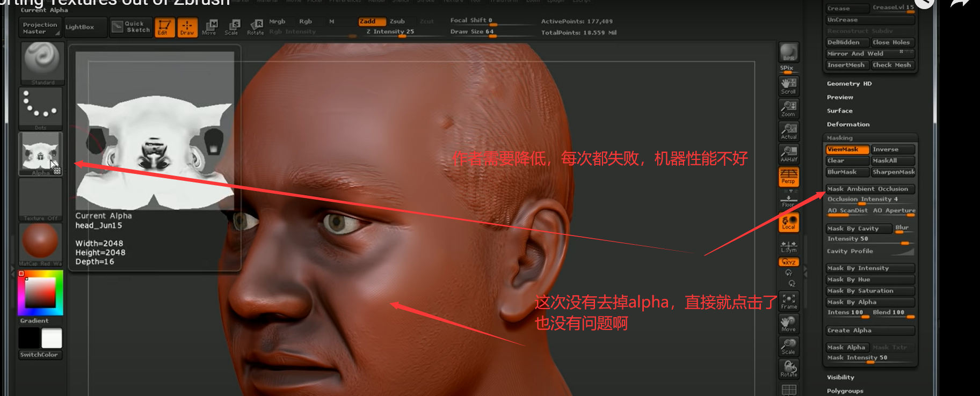The image size is (980, 396).
Task: Click the AAHalf icon
Action: coord(788,154)
